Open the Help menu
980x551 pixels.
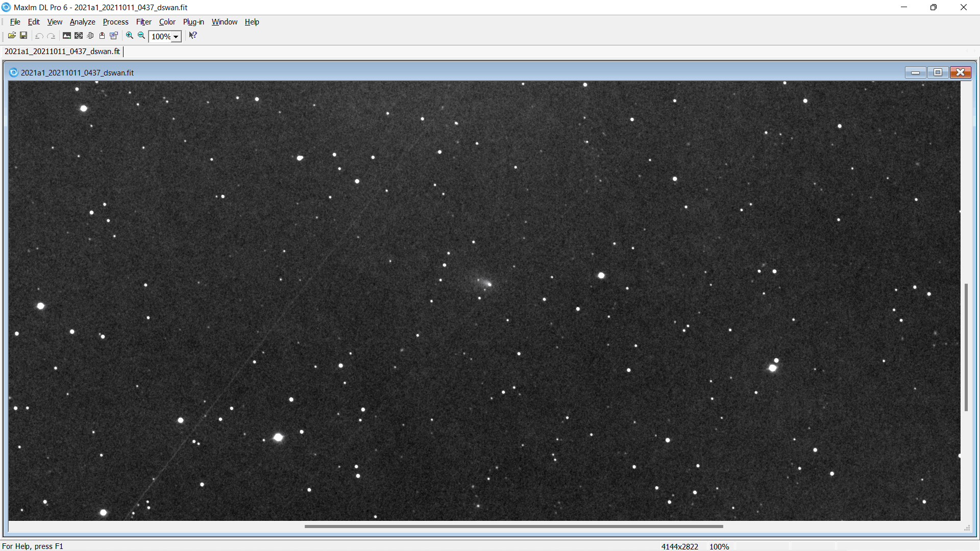click(x=252, y=22)
